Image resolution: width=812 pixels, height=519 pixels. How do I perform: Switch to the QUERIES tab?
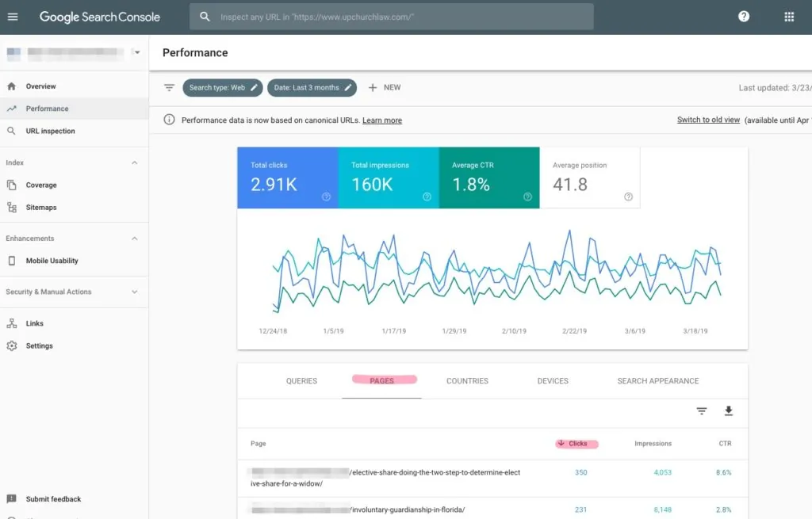[301, 380]
